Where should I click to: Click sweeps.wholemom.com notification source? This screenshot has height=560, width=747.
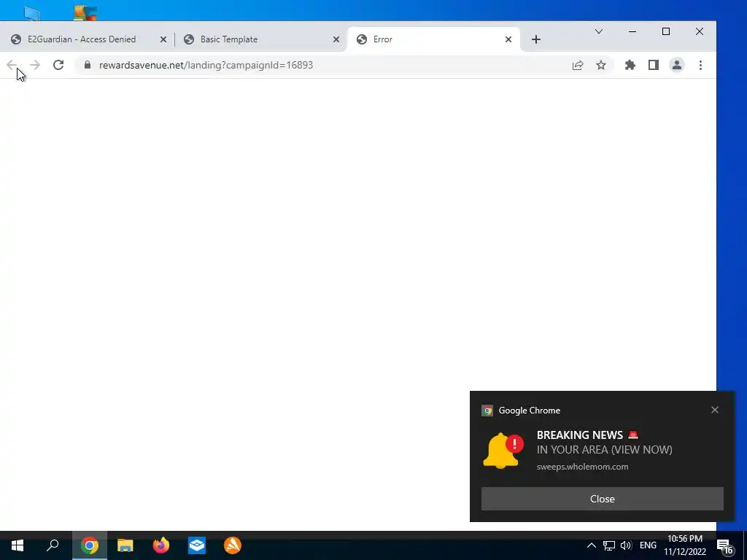(582, 467)
